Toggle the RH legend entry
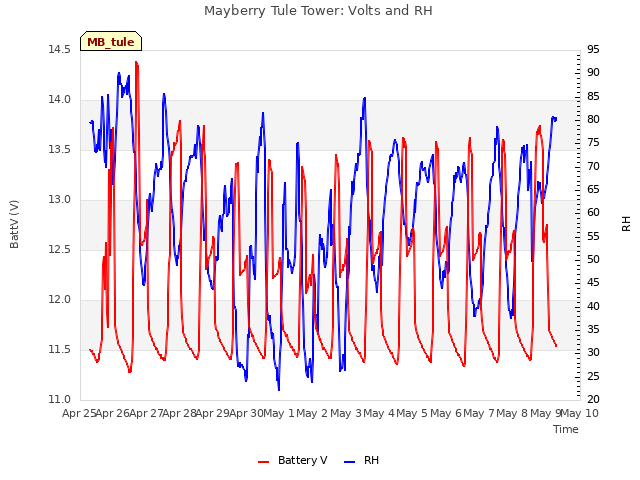Viewport: 640px width, 480px height. [x=362, y=460]
